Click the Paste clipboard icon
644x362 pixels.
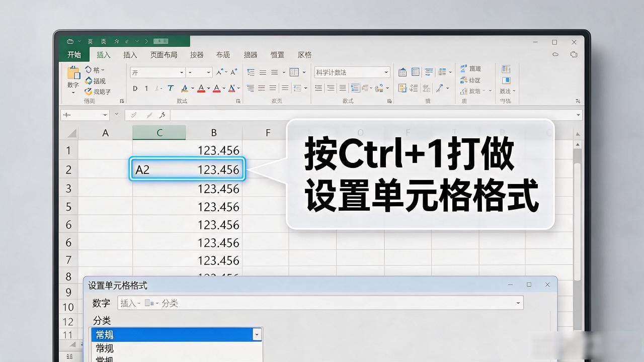(73, 73)
